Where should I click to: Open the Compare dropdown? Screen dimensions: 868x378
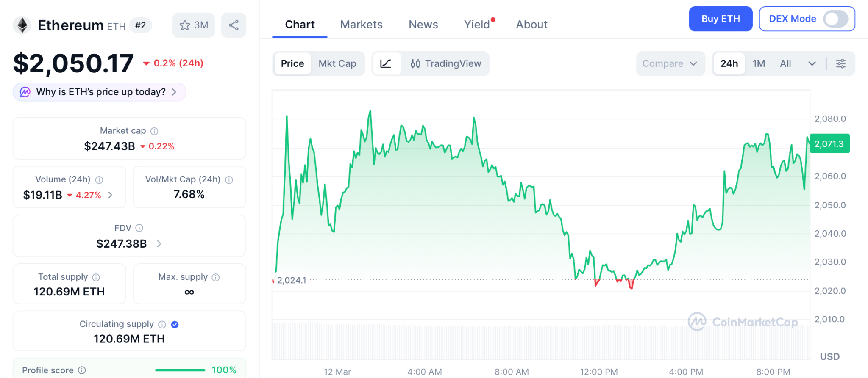click(x=670, y=63)
